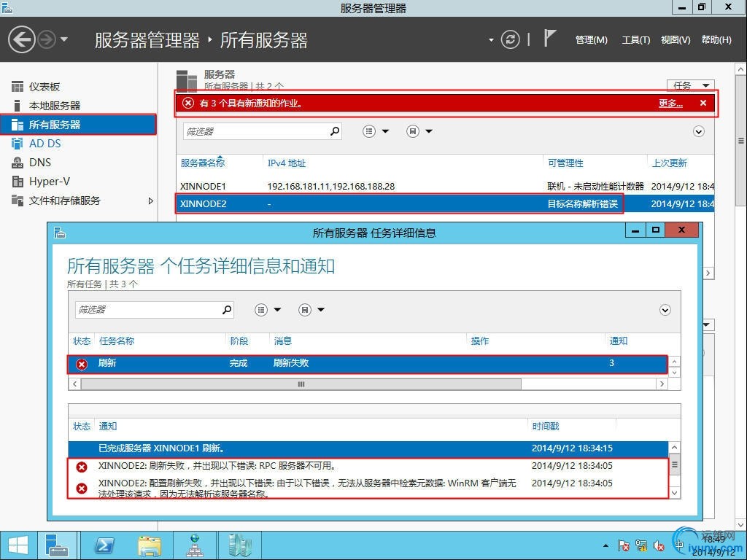Click 更多... link in red notification bar
The height and width of the screenshot is (560, 747).
pyautogui.click(x=671, y=103)
